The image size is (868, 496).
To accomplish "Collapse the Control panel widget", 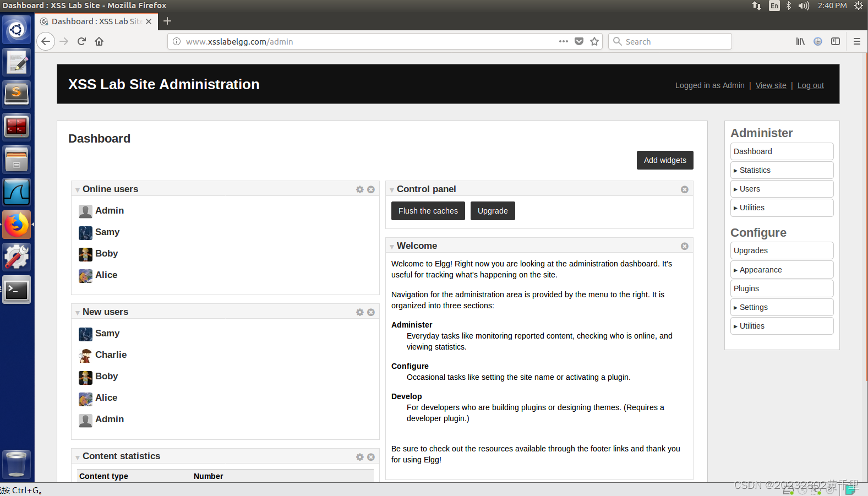I will (392, 190).
